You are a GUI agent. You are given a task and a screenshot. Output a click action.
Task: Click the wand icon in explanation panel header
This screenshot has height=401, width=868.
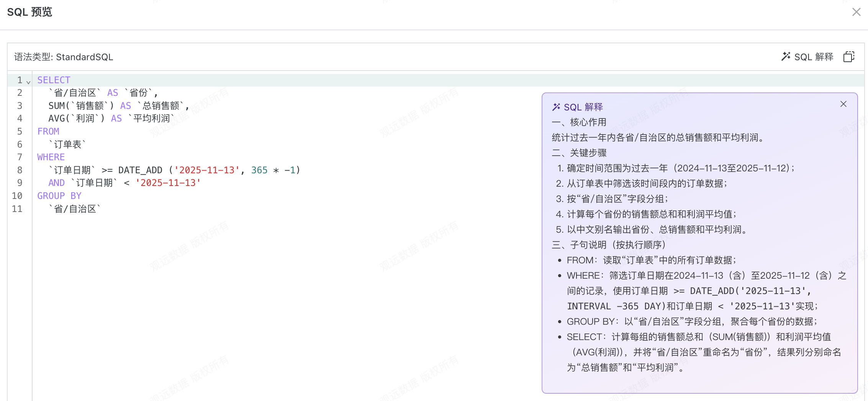[x=556, y=107]
